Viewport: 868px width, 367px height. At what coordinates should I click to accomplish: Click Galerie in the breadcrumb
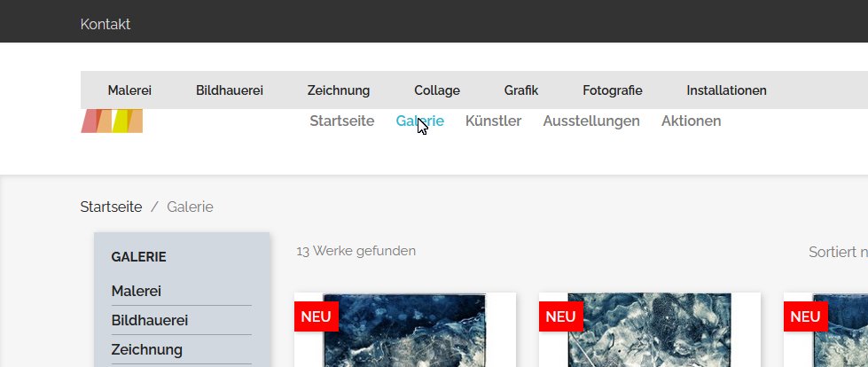point(190,207)
